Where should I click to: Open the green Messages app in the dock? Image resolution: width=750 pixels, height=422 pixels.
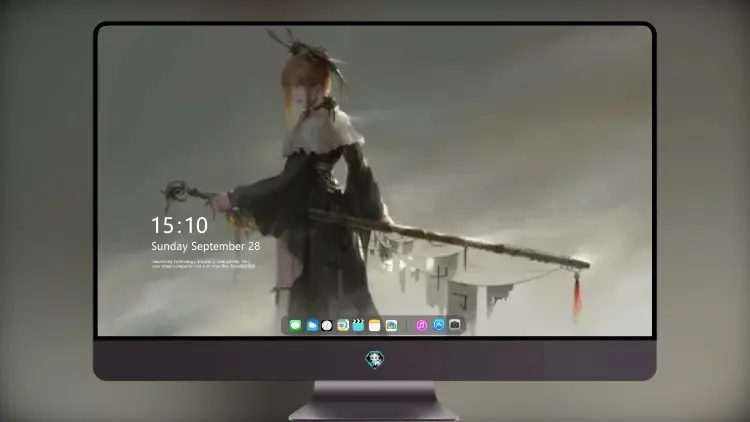(x=295, y=325)
